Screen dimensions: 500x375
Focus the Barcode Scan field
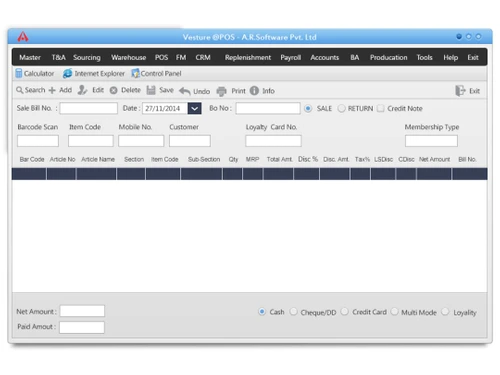[x=38, y=141]
